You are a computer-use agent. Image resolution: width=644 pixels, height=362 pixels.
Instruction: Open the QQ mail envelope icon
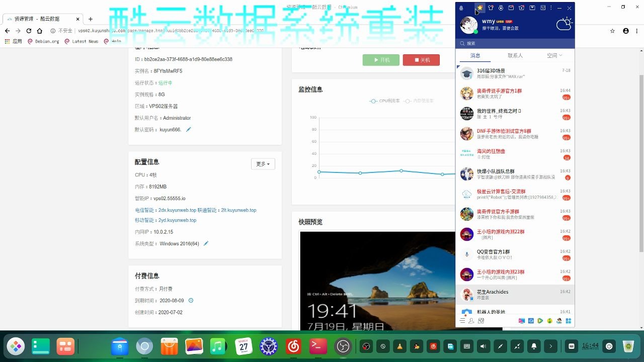pyautogui.click(x=511, y=8)
